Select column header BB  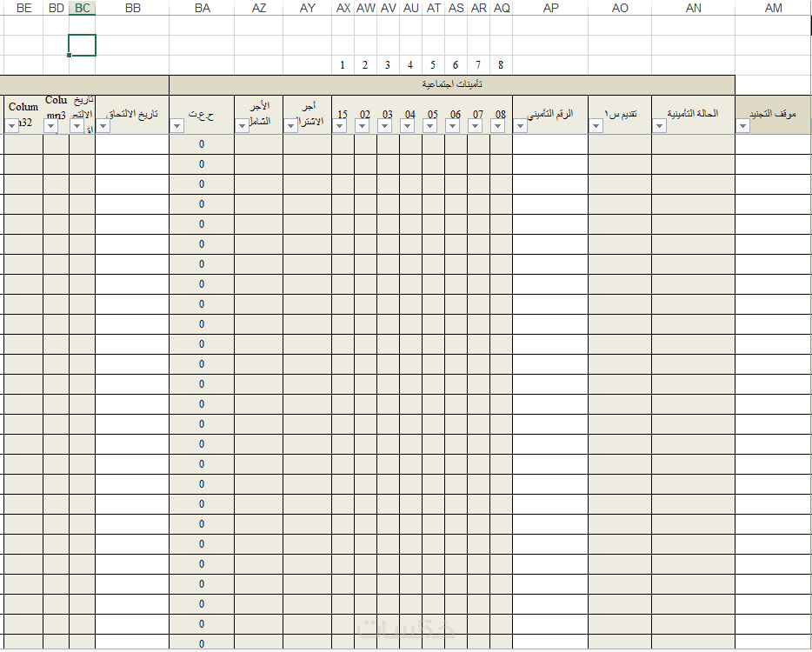coord(132,8)
